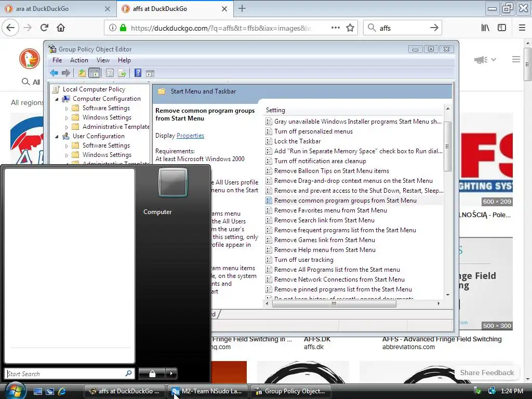Expand Windows Settings under Computer Configuration

point(66,118)
